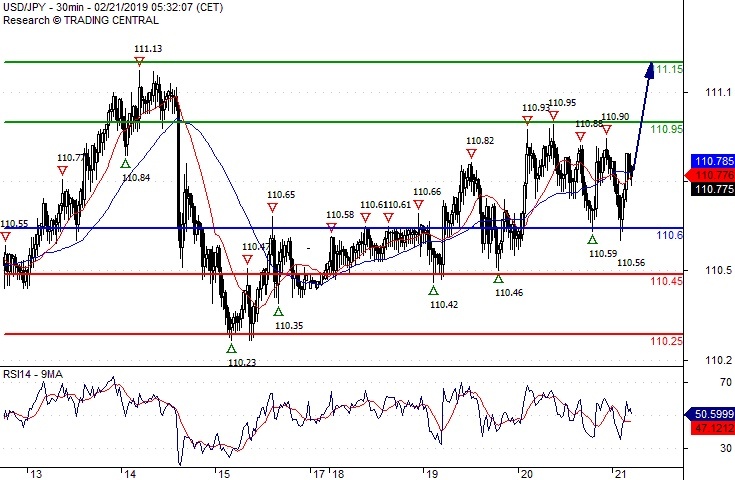Click the green triangle marker above 110.23

pyautogui.click(x=231, y=348)
